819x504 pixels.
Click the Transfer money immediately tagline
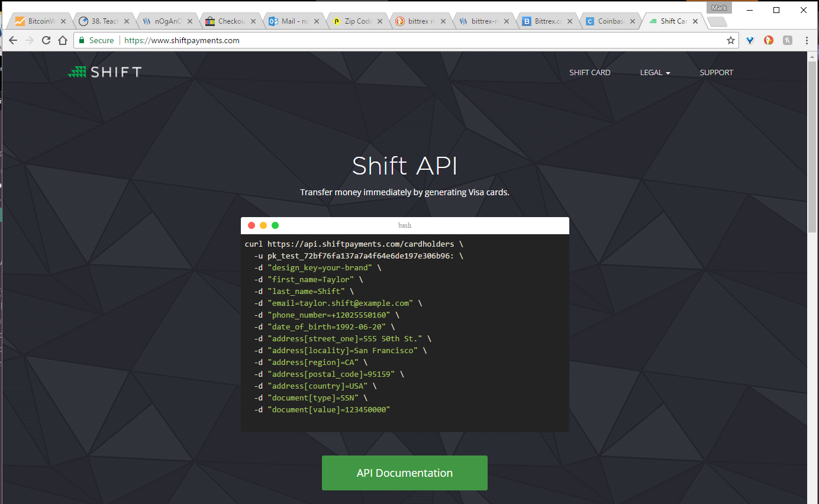(405, 192)
